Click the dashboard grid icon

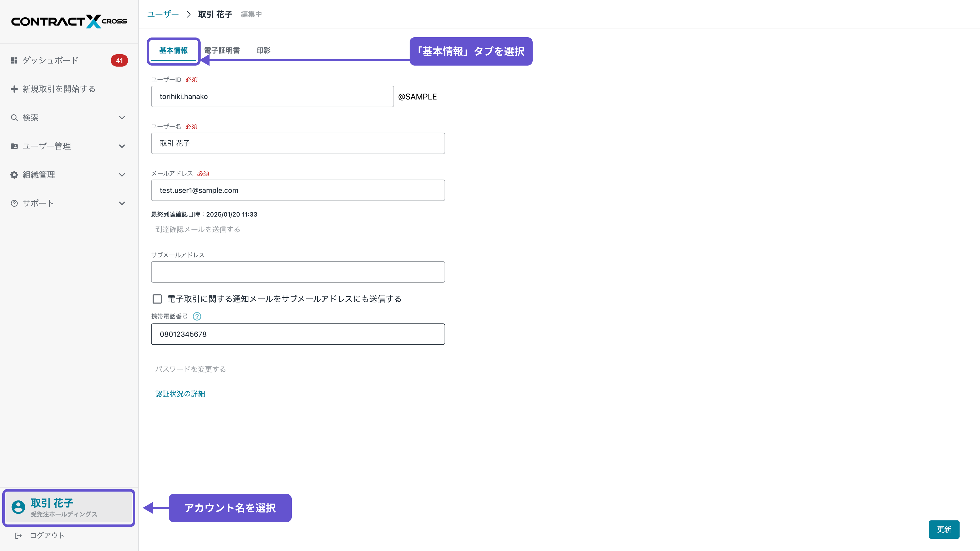14,60
